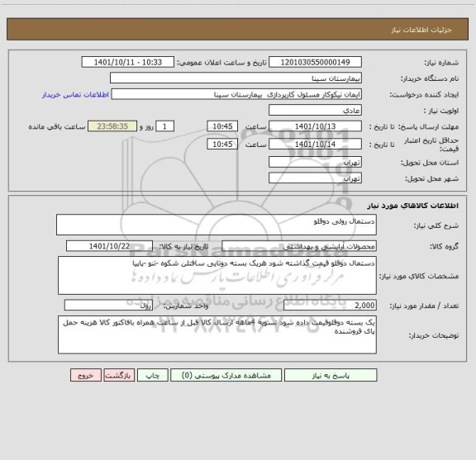Click the شهر محل تحویل label
This screenshot has width=476, height=460.
[431, 178]
